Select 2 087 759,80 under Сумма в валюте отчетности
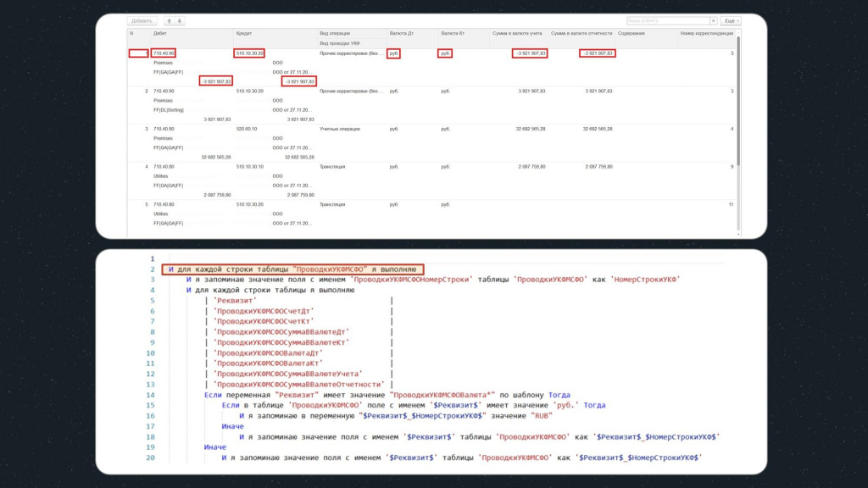Image resolution: width=868 pixels, height=488 pixels. click(598, 167)
